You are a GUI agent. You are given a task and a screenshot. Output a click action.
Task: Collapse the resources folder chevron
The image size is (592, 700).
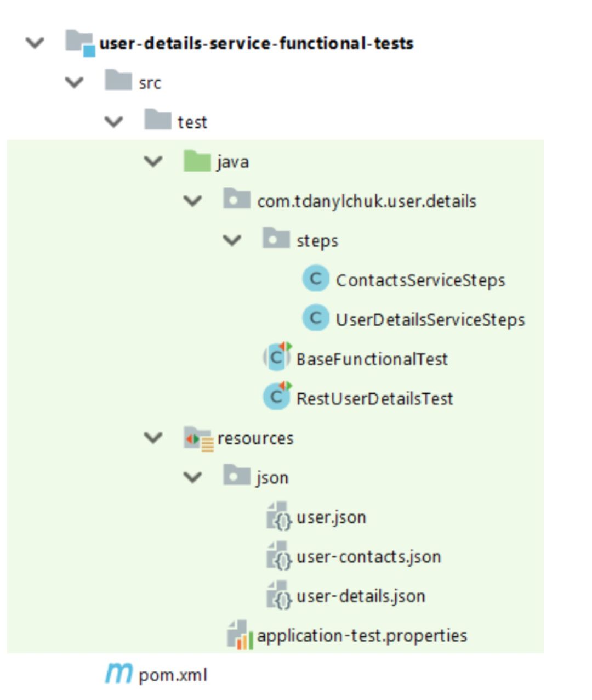[153, 438]
